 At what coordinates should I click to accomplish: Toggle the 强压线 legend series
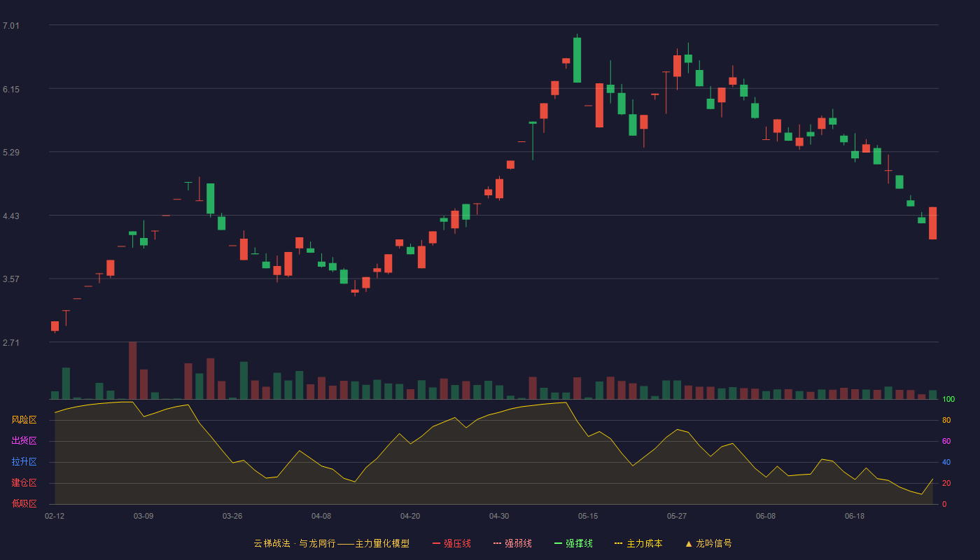(x=451, y=543)
